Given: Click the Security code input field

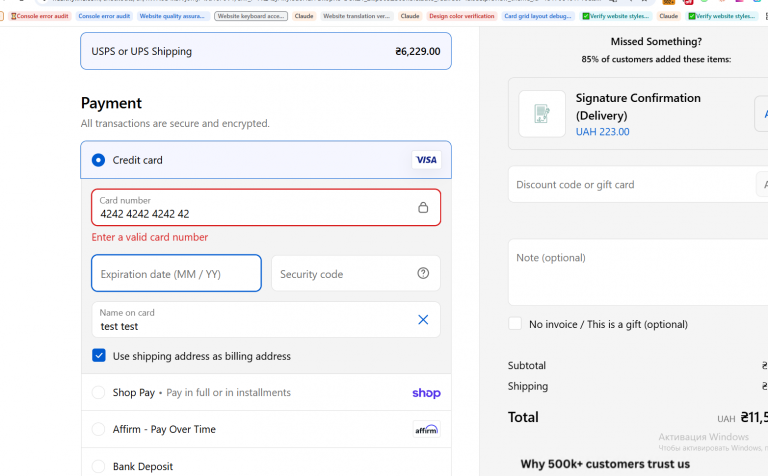Looking at the screenshot, I should (356, 273).
